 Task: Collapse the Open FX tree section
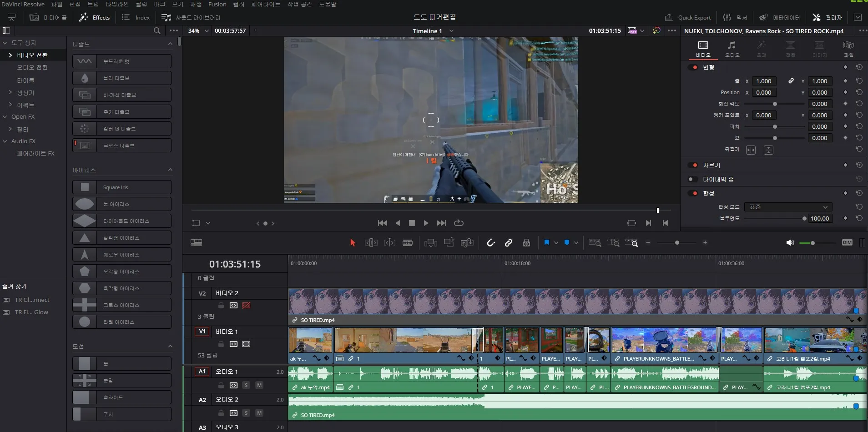click(x=5, y=117)
